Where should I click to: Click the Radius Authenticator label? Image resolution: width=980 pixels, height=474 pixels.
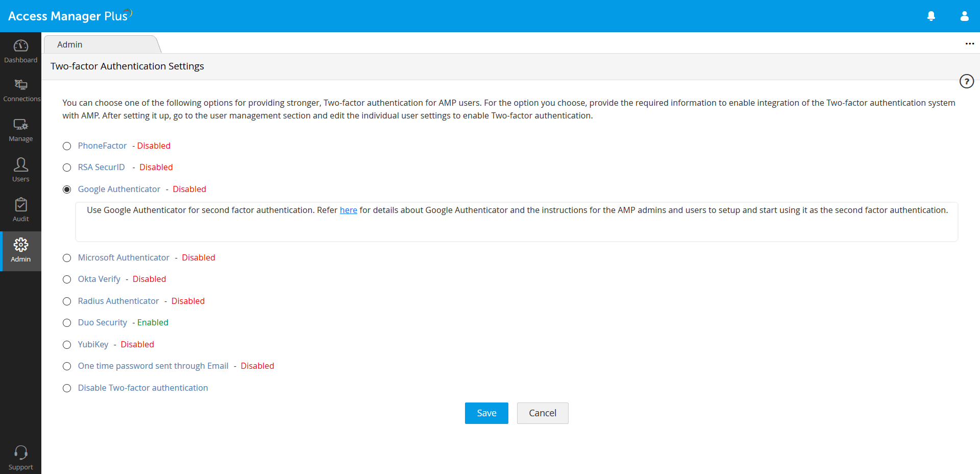pos(118,301)
